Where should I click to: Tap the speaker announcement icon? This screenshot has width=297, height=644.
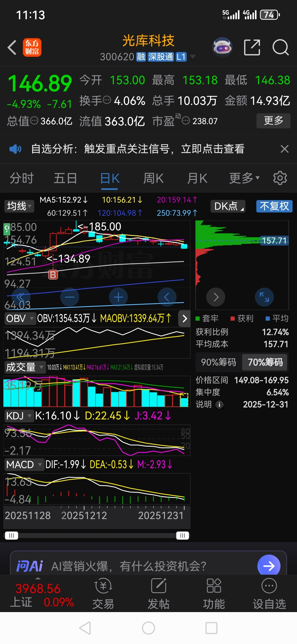15,149
